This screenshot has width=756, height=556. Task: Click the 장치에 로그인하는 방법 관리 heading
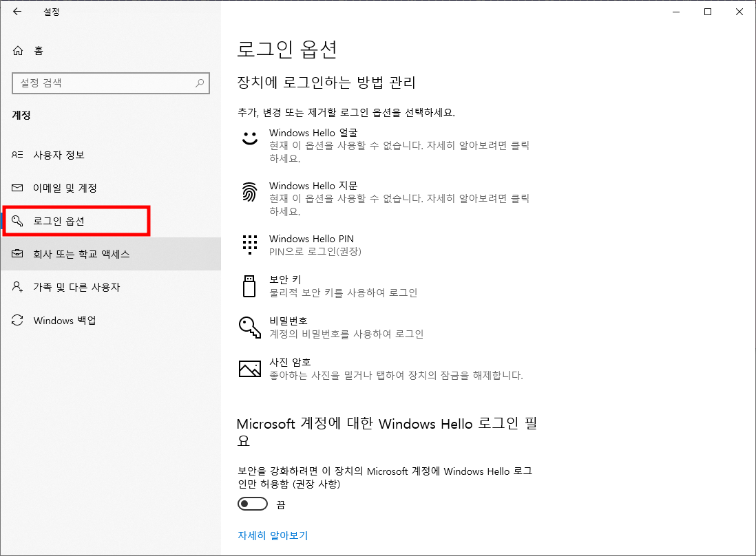pyautogui.click(x=326, y=83)
